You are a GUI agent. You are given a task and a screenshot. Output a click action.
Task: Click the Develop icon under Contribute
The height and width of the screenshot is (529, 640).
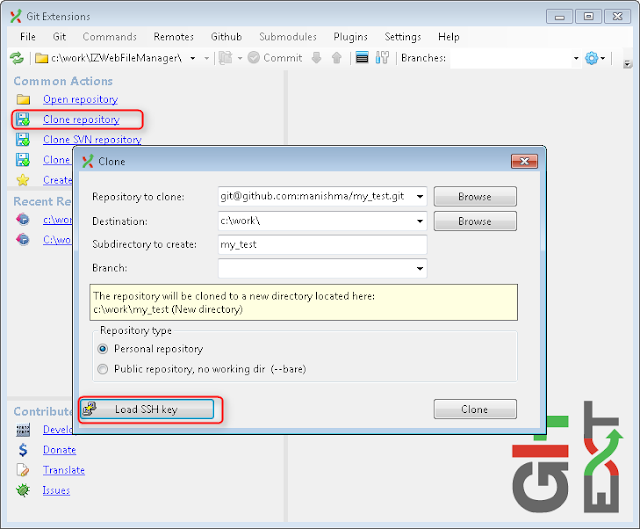tap(23, 430)
